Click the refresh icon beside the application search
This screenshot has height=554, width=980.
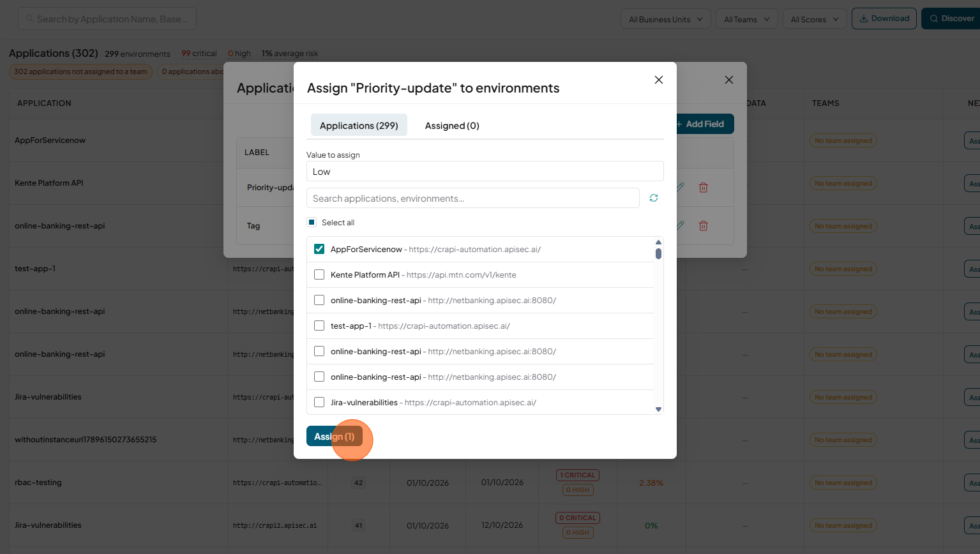(x=654, y=198)
